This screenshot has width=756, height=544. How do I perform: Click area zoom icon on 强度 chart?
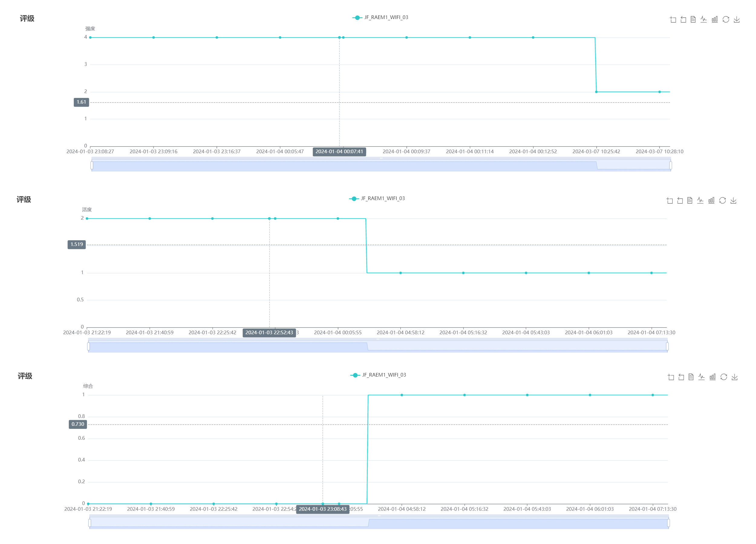673,20
